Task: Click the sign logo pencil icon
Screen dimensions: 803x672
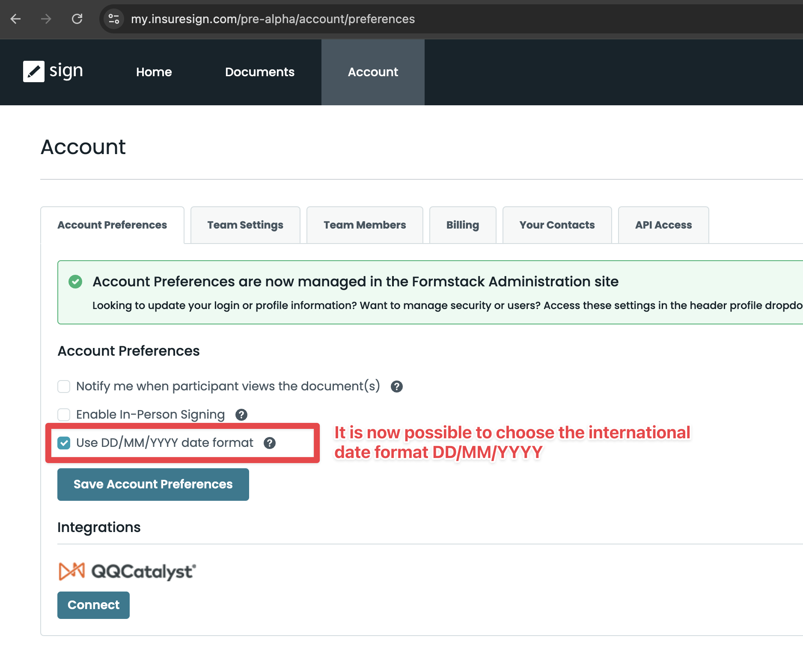Action: pyautogui.click(x=33, y=71)
